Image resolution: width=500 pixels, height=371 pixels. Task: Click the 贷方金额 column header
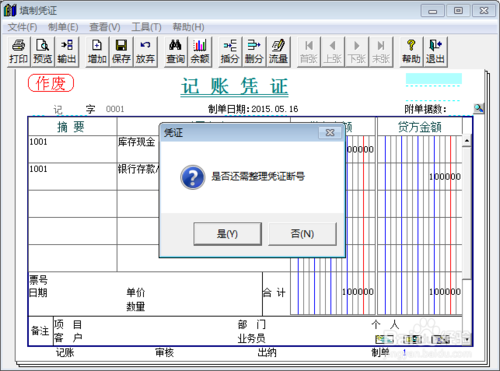coord(420,127)
